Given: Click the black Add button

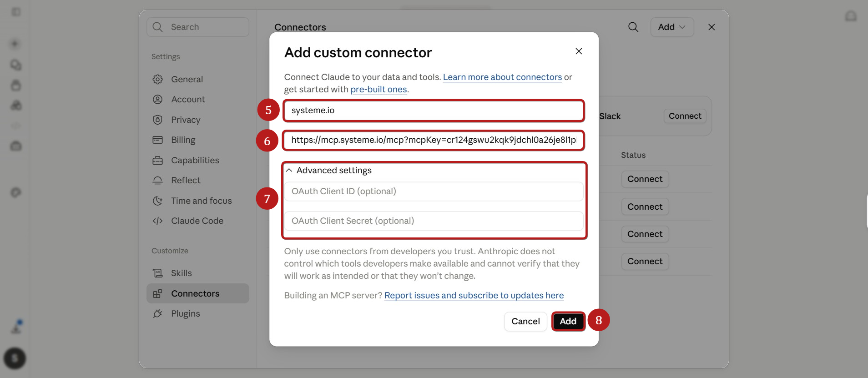Looking at the screenshot, I should click(x=568, y=321).
